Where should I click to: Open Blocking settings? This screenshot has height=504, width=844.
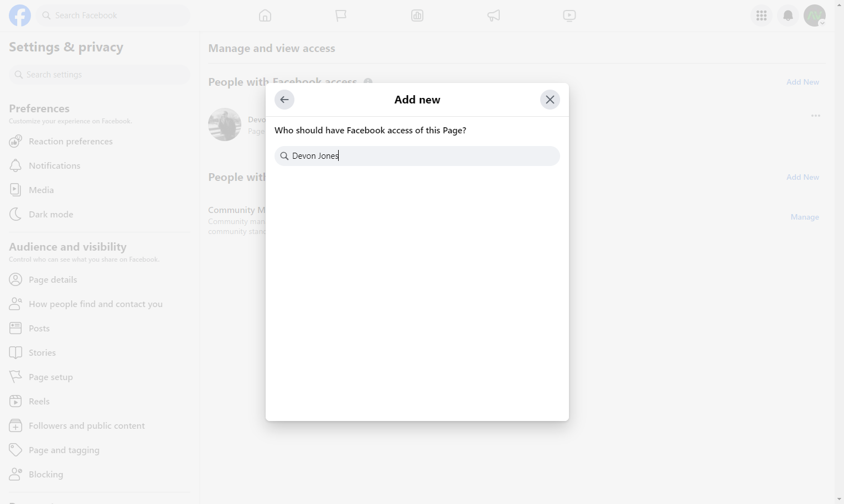tap(100, 475)
